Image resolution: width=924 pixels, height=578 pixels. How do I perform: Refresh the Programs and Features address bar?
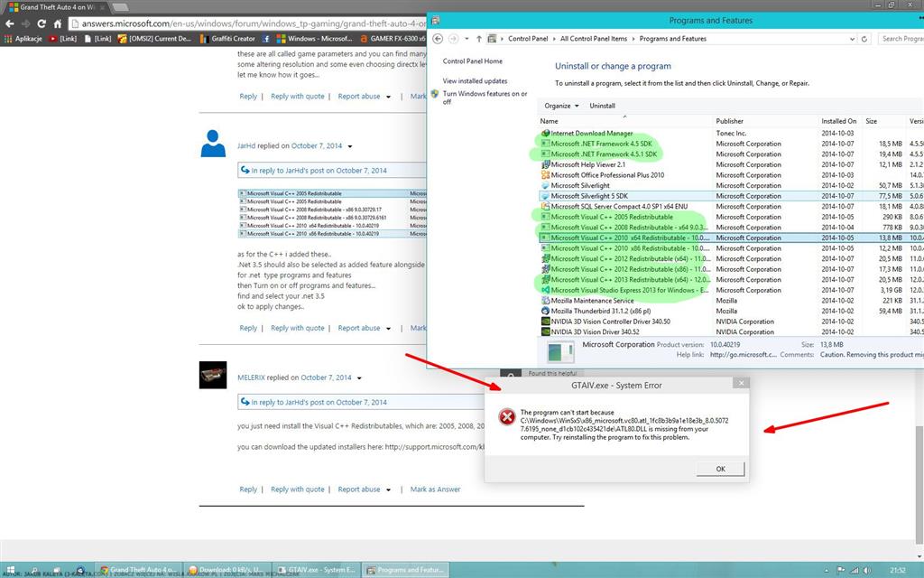pyautogui.click(x=864, y=38)
